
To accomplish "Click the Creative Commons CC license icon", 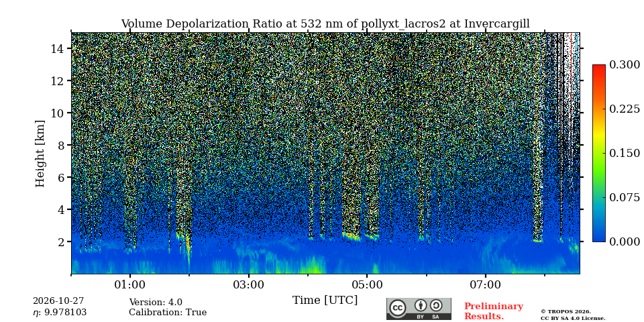I will click(x=397, y=307).
